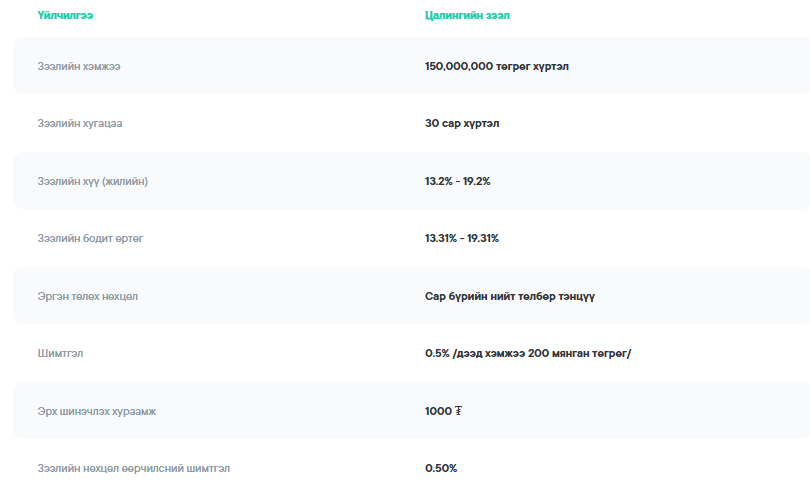Click the 0.50% fee value
The height and width of the screenshot is (488, 810).
(441, 468)
